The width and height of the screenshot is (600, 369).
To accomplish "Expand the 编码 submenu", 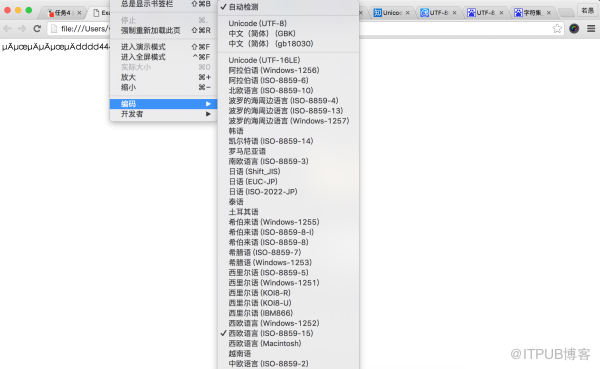I will [x=163, y=104].
